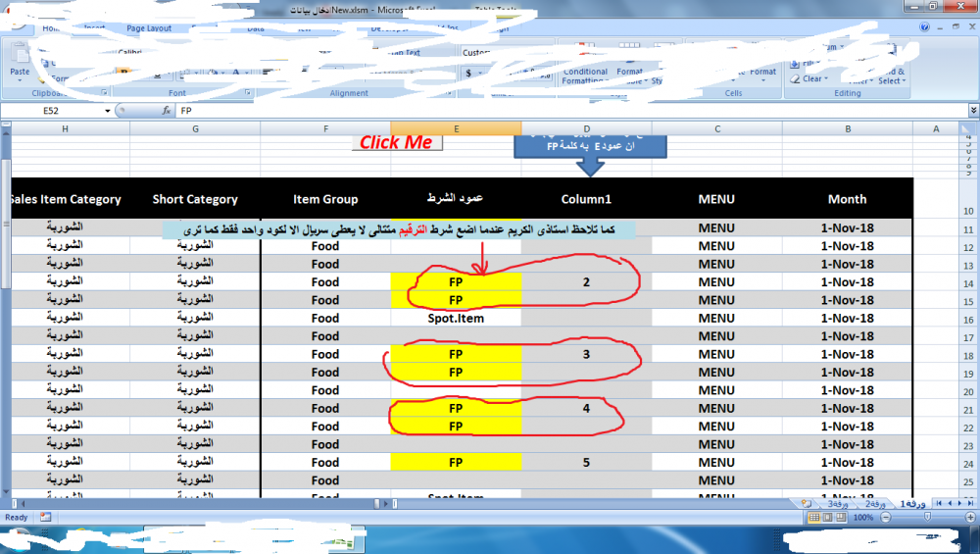
Task: Jump to first sheet navigation arrow
Action: [939, 503]
